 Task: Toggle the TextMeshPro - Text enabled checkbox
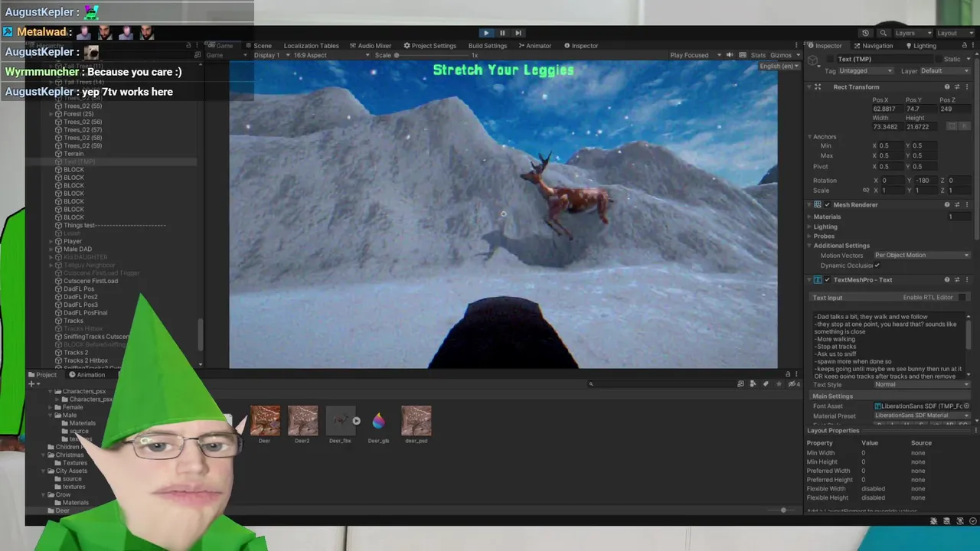tap(827, 279)
